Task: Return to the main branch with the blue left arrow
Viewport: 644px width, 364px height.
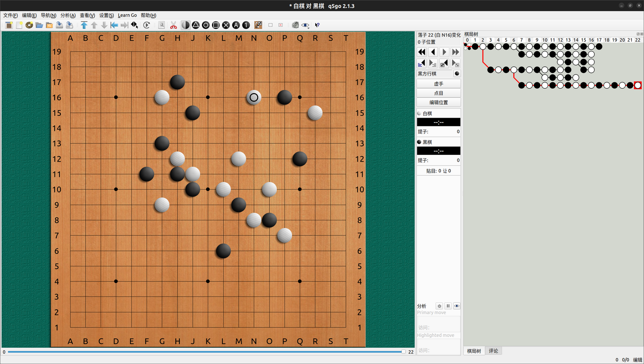Action: pos(114,25)
